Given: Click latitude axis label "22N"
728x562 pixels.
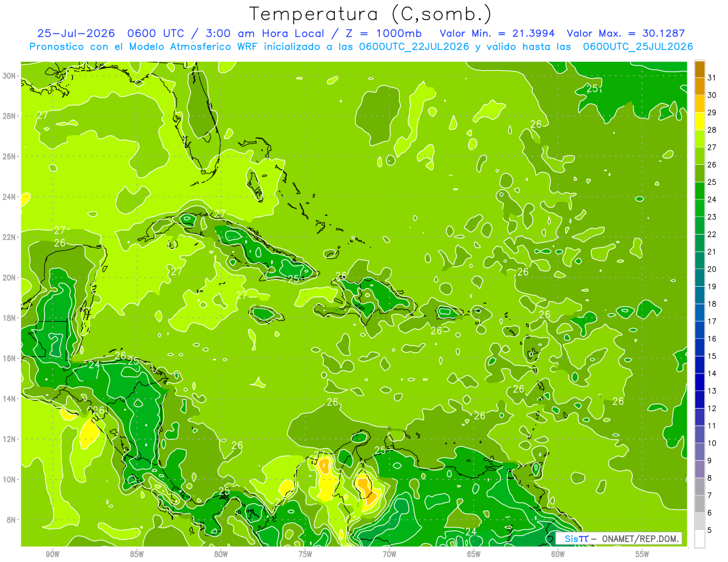Looking at the screenshot, I should (x=9, y=237).
